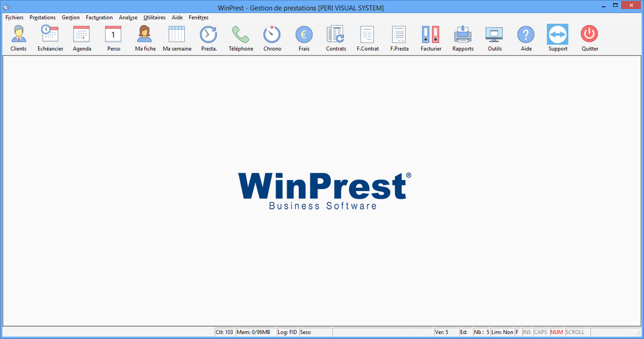Open the Analyse menu
The height and width of the screenshot is (339, 644).
point(128,17)
